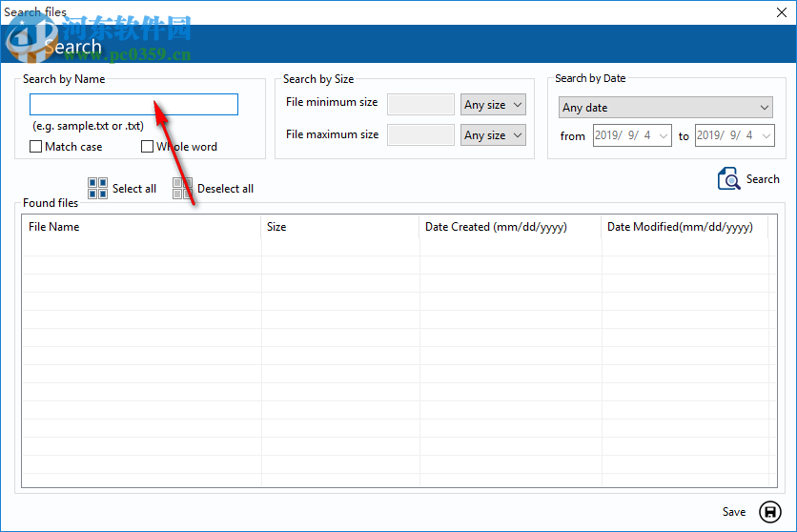Click the Deselect all grid icon
This screenshot has width=797, height=532.
182,188
